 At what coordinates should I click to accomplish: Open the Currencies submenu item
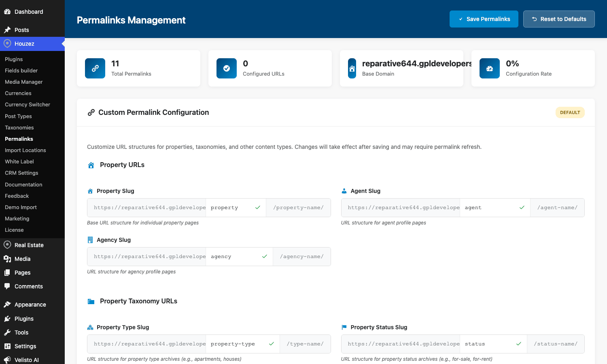click(18, 93)
